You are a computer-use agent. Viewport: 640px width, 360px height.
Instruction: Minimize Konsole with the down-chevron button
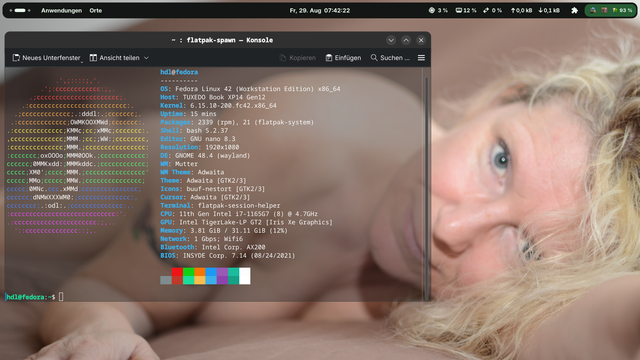[x=391, y=40]
